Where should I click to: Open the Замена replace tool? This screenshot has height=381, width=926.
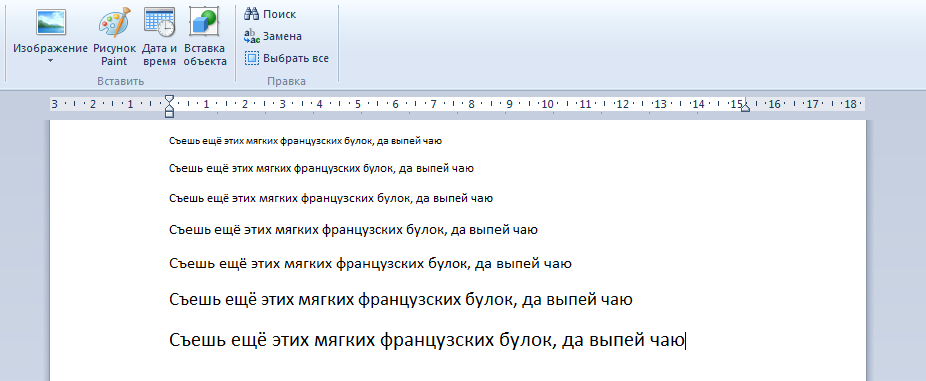point(273,36)
